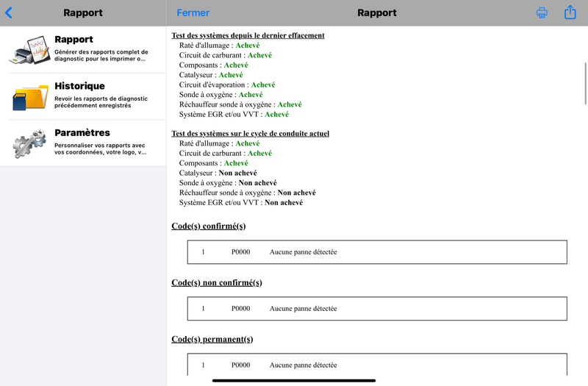Click the Code(s) confirmé(s) heading

209,226
